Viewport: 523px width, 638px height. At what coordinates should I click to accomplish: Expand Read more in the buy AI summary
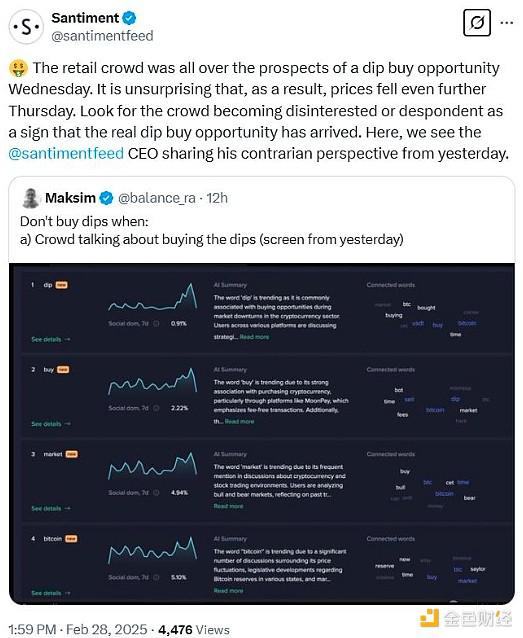pyautogui.click(x=239, y=422)
